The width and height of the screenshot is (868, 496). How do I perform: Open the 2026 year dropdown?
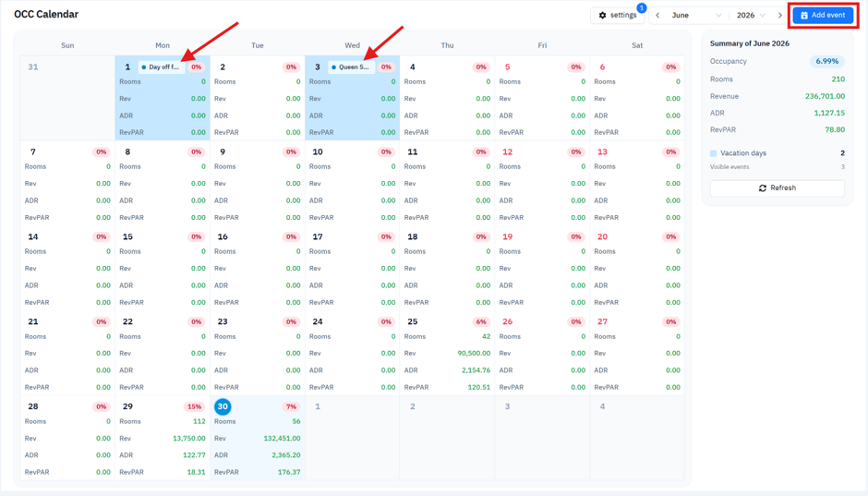[x=752, y=16]
